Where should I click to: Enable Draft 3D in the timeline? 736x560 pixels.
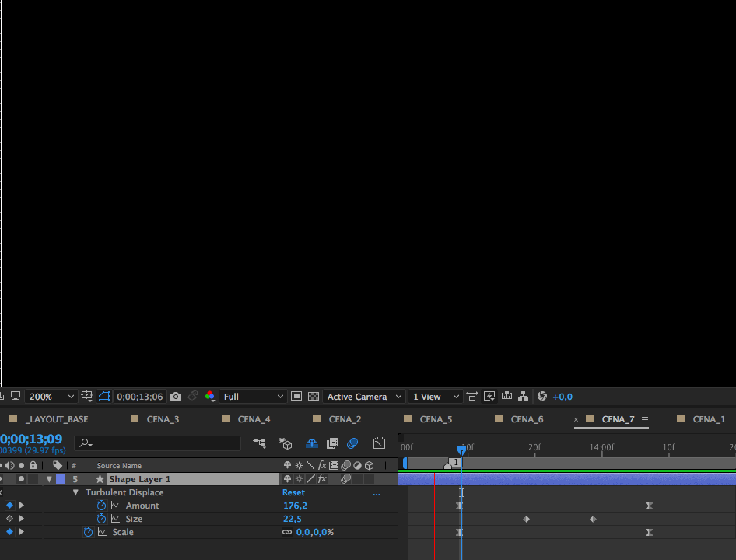coord(286,443)
